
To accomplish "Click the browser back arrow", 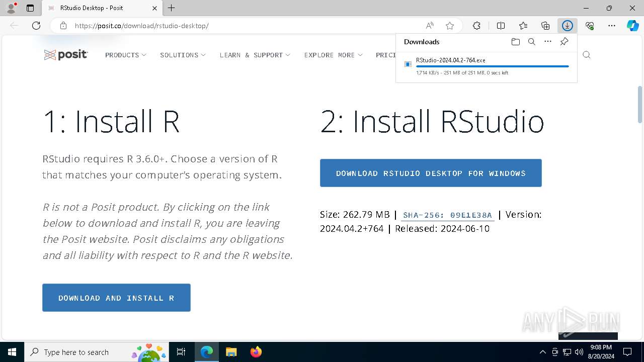I will (14, 26).
